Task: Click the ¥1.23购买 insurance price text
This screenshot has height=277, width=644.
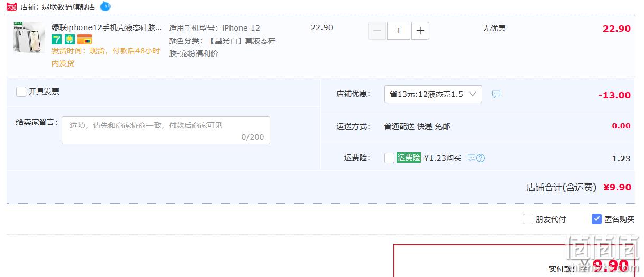Action: (443, 158)
